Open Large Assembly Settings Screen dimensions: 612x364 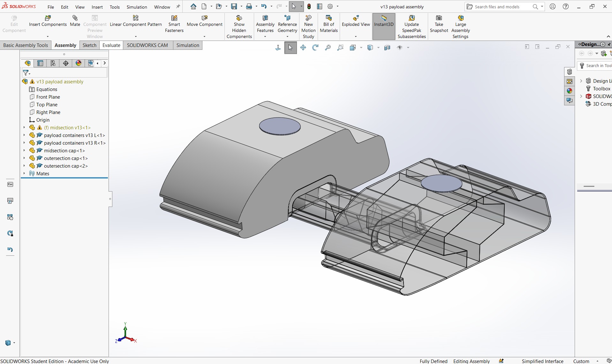point(460,27)
